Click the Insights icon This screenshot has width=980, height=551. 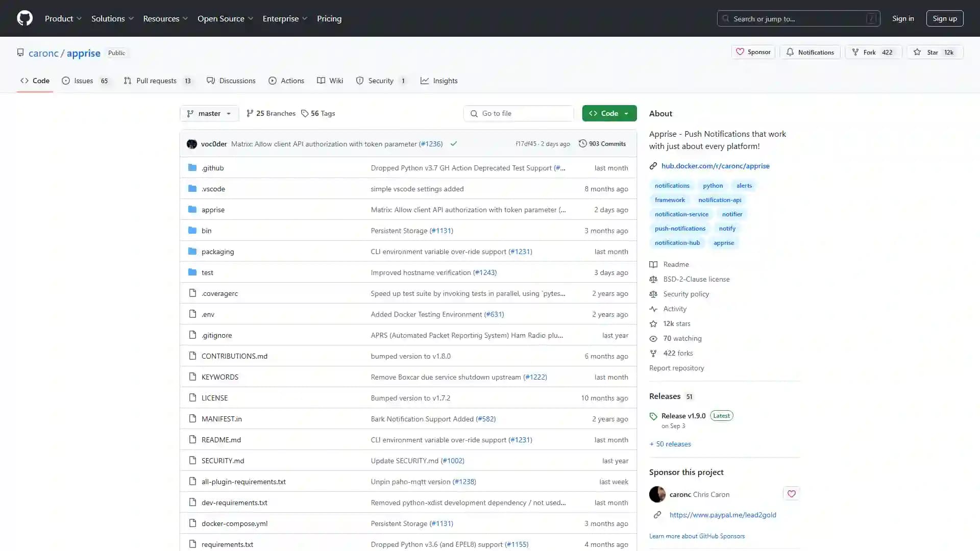425,80
